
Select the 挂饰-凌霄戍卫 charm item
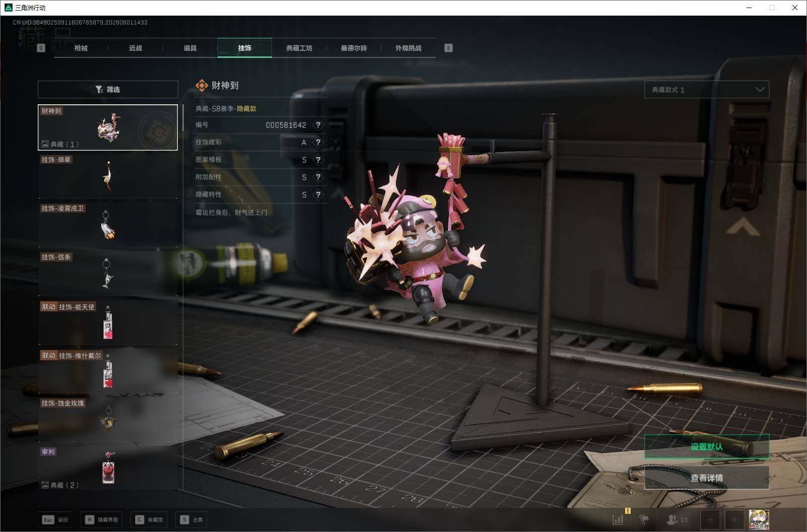(108, 225)
